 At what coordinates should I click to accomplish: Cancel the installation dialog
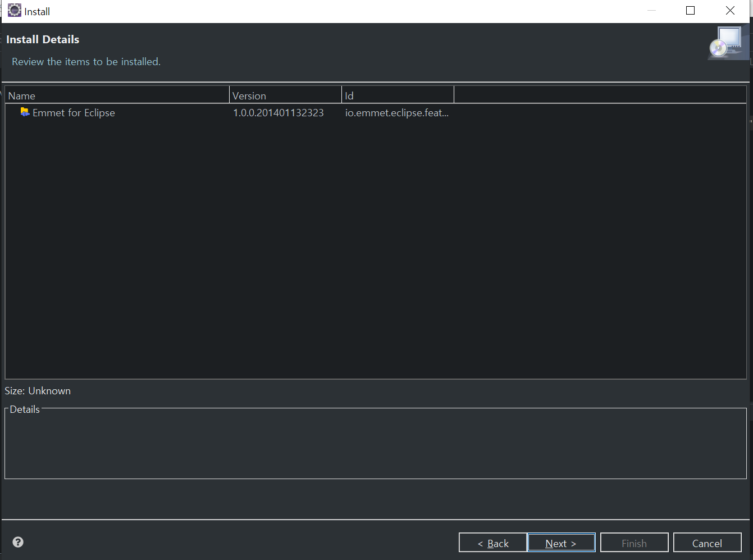tap(707, 543)
